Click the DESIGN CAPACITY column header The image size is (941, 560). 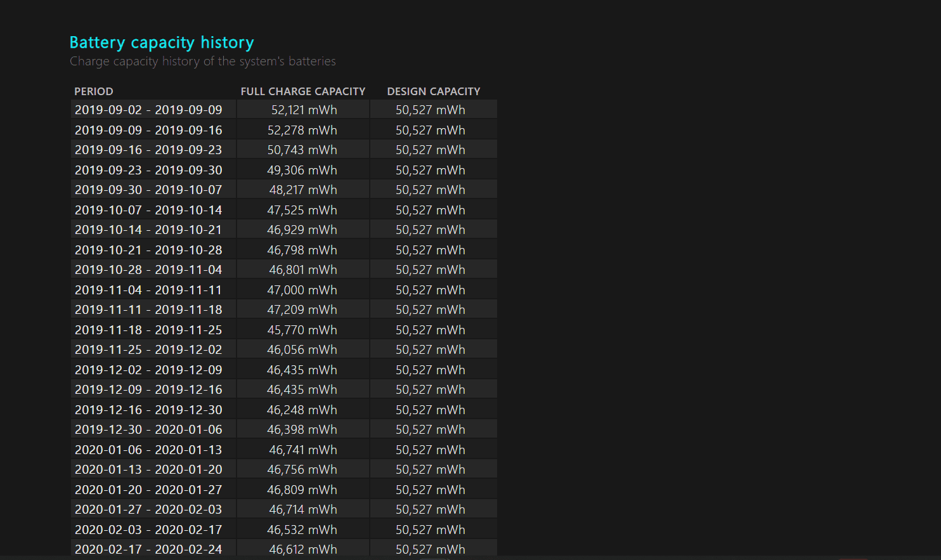click(434, 91)
